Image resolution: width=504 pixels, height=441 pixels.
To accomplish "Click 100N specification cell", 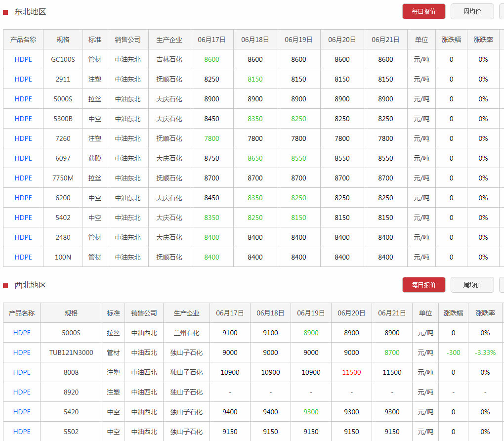I will 63,257.
